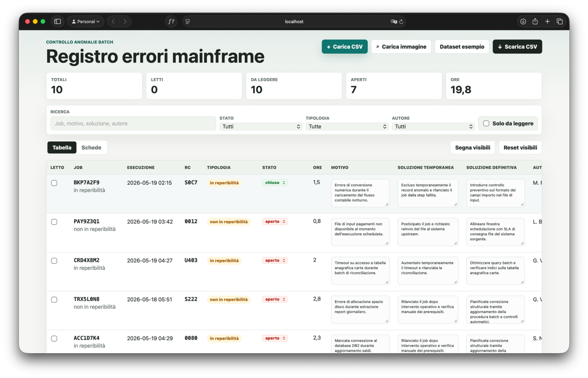This screenshot has width=588, height=378.
Task: Click the Segna visibili button
Action: click(473, 147)
